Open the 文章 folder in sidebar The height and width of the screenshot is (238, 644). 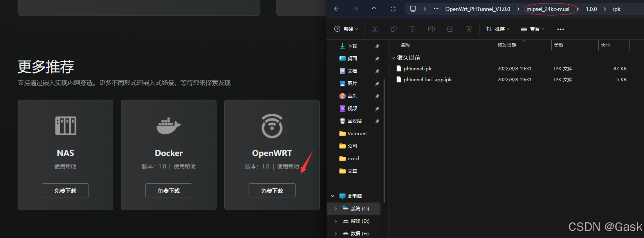pos(352,171)
